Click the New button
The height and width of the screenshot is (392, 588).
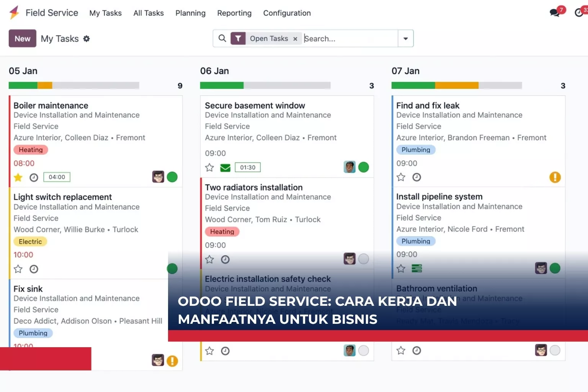pos(23,38)
